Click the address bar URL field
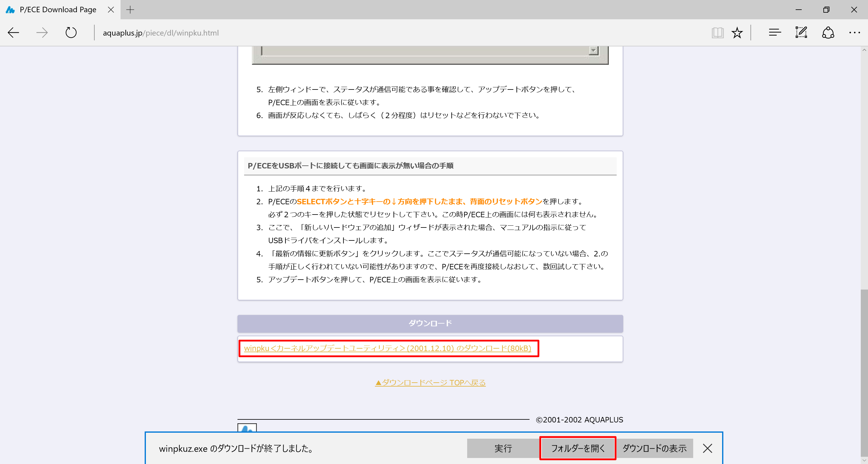This screenshot has height=464, width=868. 401,33
